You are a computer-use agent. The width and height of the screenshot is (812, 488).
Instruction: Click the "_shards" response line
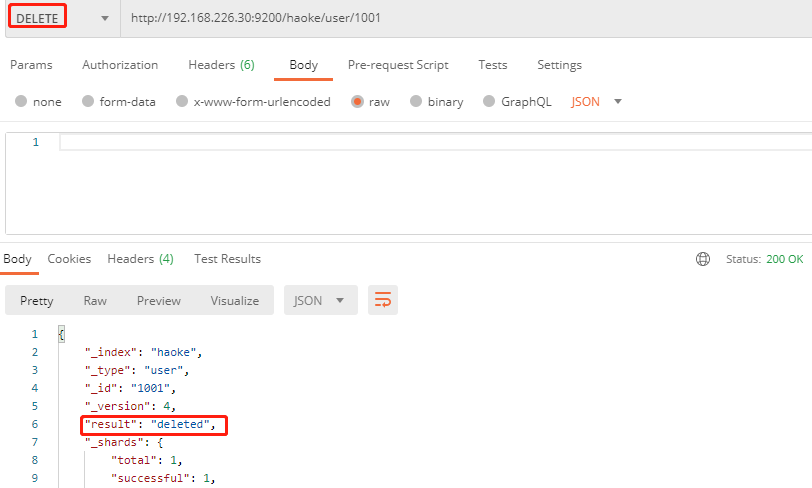pos(124,442)
